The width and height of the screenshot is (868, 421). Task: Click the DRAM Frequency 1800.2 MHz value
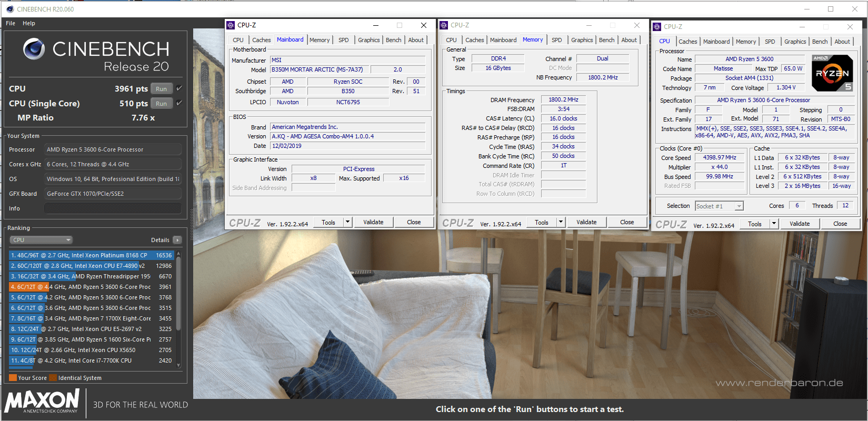563,99
